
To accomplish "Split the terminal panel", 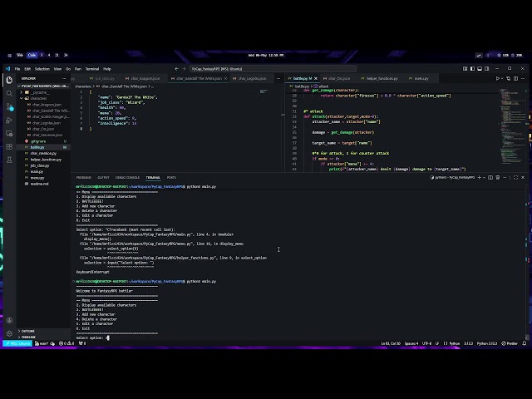I will 490,177.
